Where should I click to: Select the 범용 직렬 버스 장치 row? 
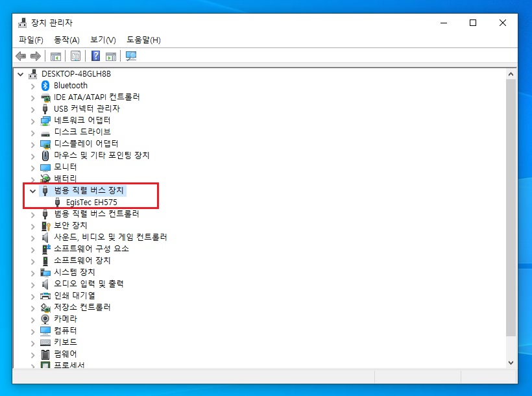(89, 190)
